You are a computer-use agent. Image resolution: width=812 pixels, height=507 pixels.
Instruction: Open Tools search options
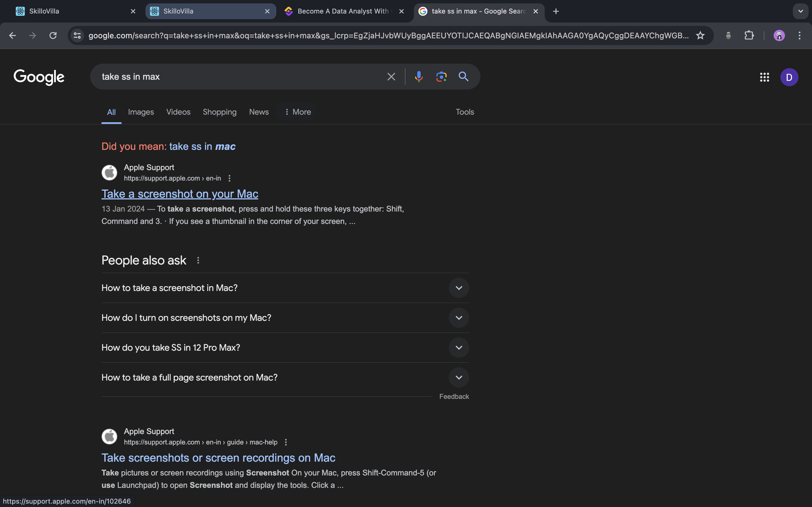click(464, 112)
